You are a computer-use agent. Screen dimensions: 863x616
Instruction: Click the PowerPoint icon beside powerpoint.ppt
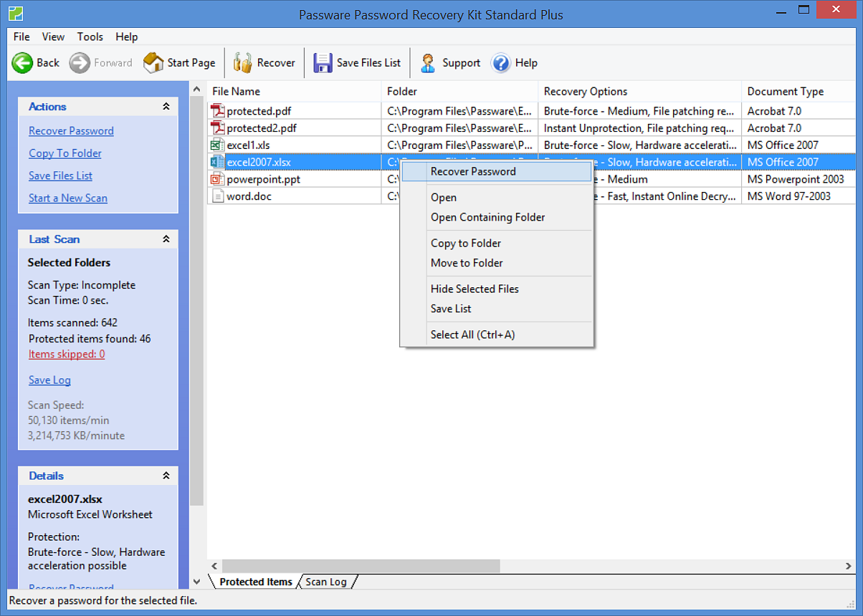click(x=217, y=179)
